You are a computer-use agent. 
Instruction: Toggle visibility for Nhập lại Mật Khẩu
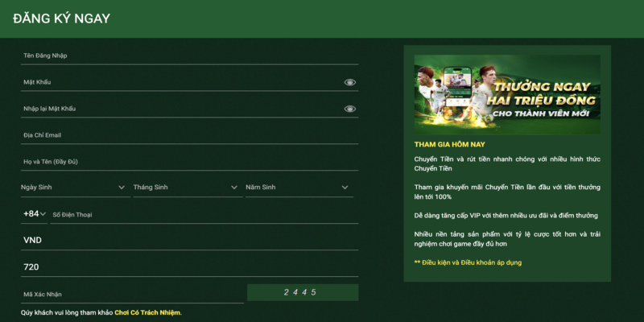point(349,109)
